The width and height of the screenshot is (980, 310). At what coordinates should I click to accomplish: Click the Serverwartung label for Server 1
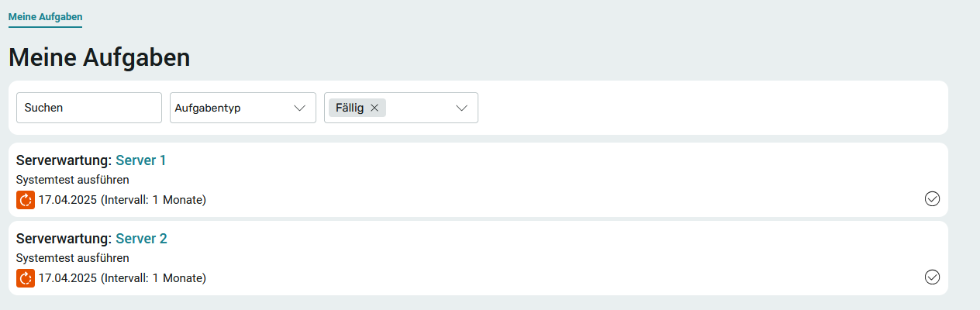pyautogui.click(x=64, y=160)
